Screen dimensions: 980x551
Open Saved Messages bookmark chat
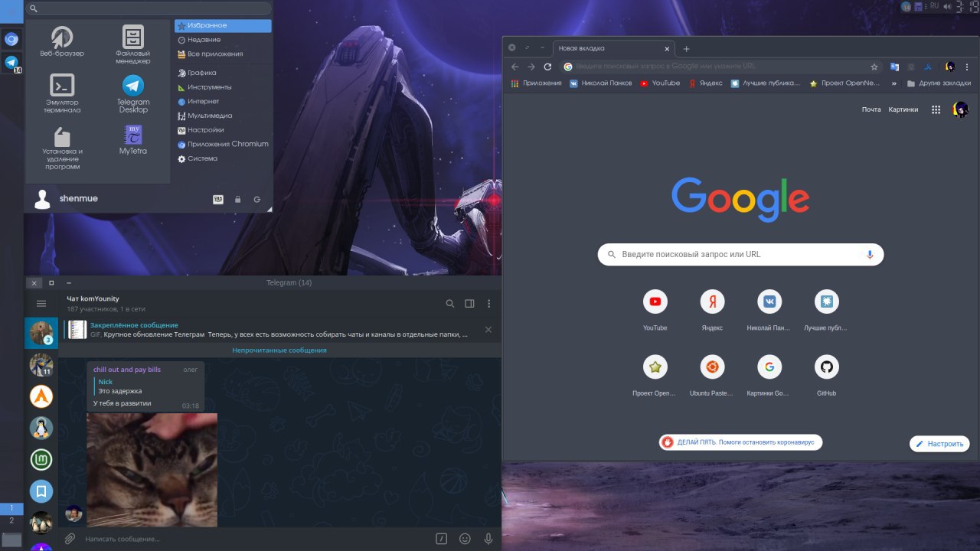click(41, 491)
